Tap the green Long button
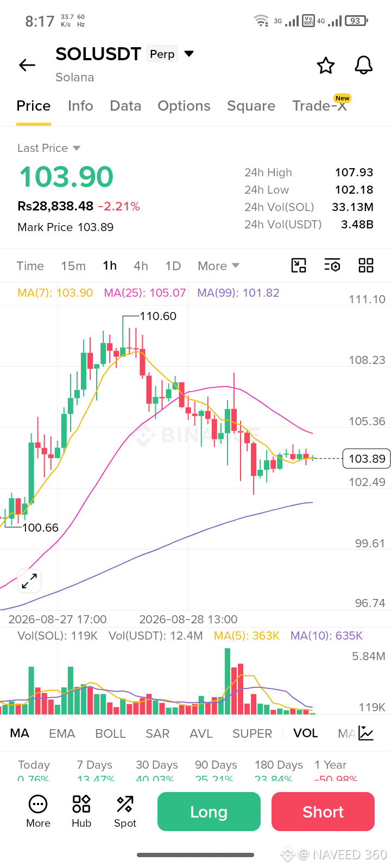This screenshot has height=868, width=391. click(x=209, y=812)
